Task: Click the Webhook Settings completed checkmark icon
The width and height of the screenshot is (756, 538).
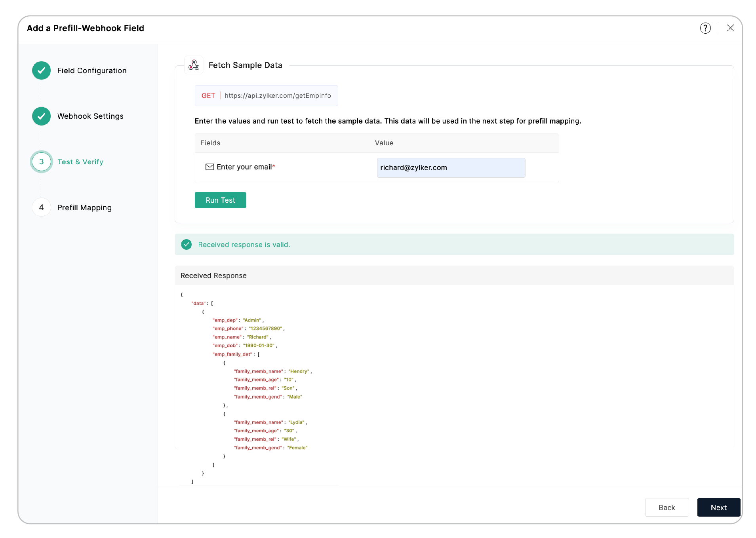Action: (41, 116)
